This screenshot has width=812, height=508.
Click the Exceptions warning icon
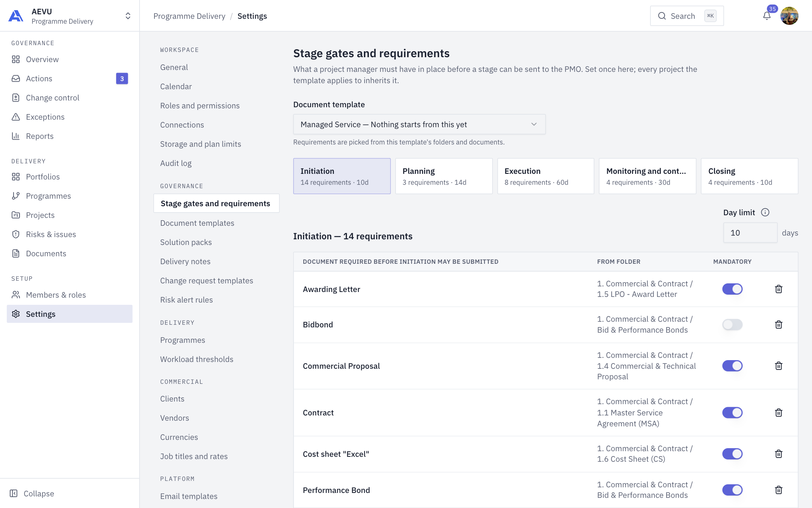16,117
